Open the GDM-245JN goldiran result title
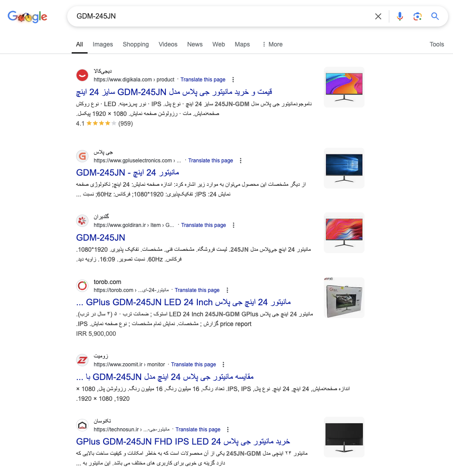This screenshot has height=476, width=453. pyautogui.click(x=100, y=238)
